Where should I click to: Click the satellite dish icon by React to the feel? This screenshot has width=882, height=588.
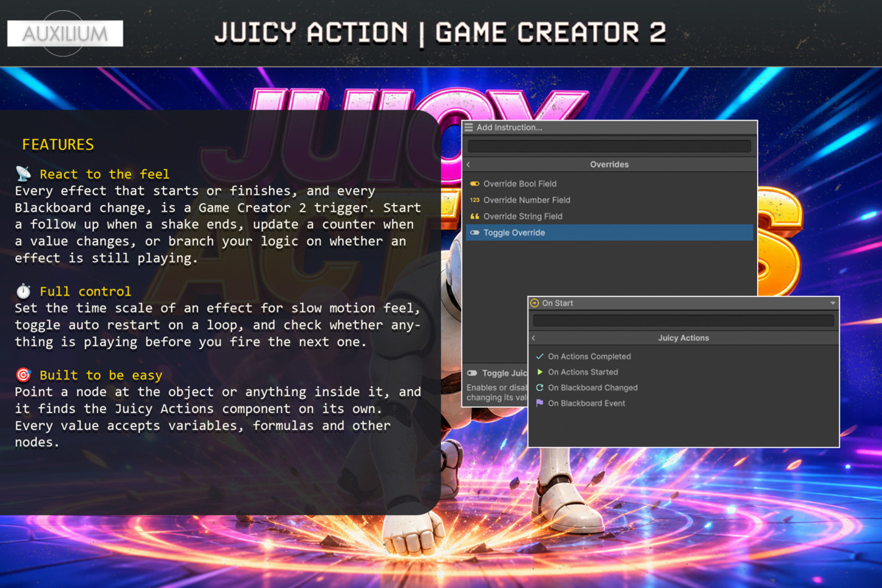click(24, 173)
